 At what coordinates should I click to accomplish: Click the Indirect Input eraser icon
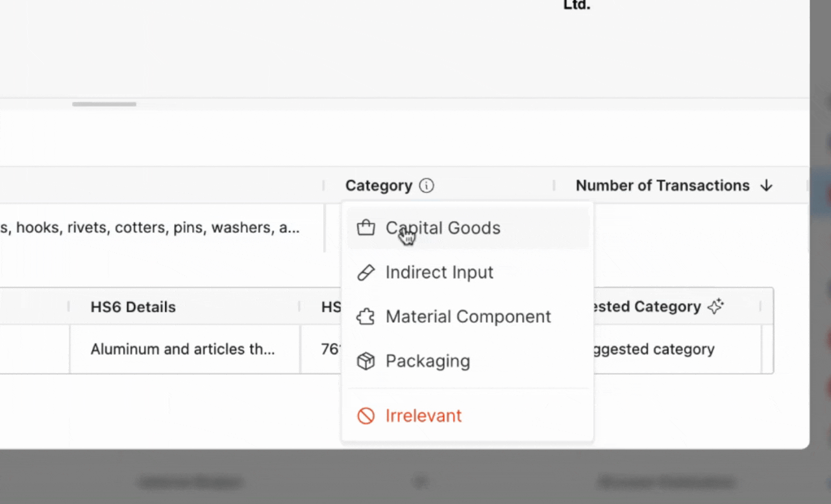coord(366,272)
